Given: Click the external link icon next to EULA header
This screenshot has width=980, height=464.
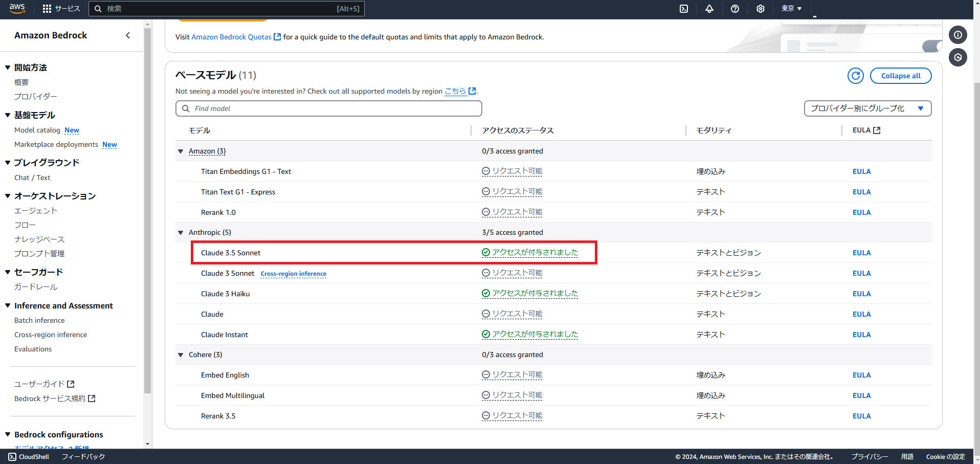Looking at the screenshot, I should pyautogui.click(x=877, y=130).
